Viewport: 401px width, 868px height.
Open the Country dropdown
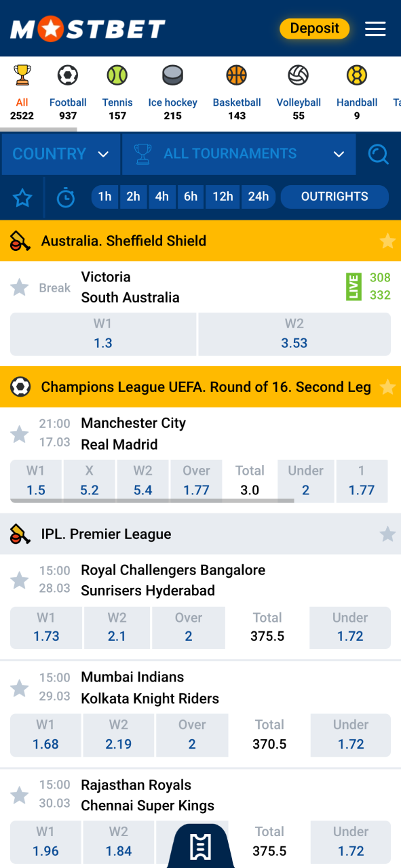point(60,154)
